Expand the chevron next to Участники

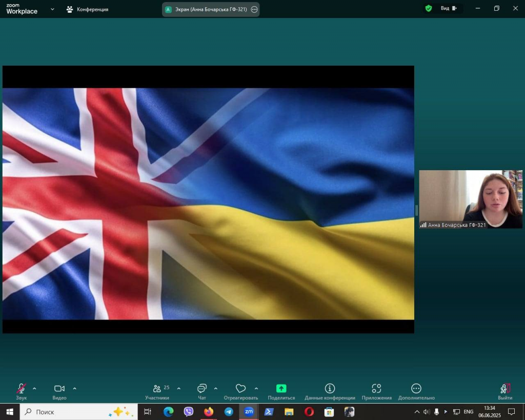pyautogui.click(x=178, y=389)
